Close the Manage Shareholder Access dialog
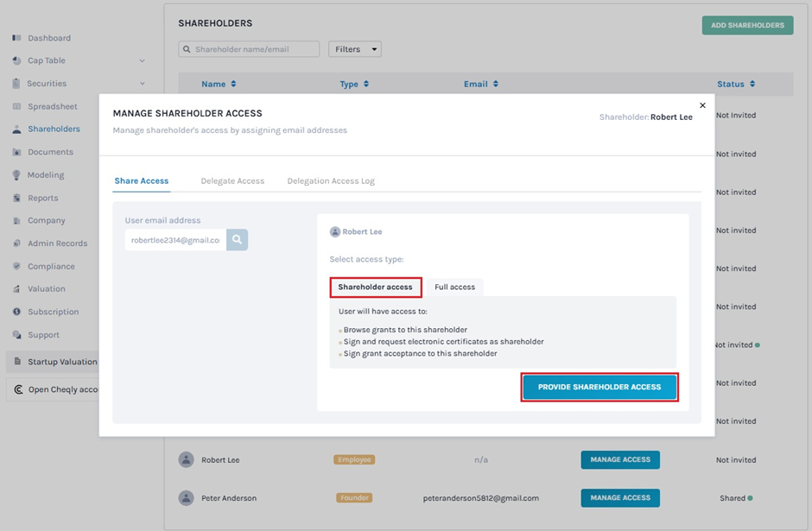 [702, 105]
